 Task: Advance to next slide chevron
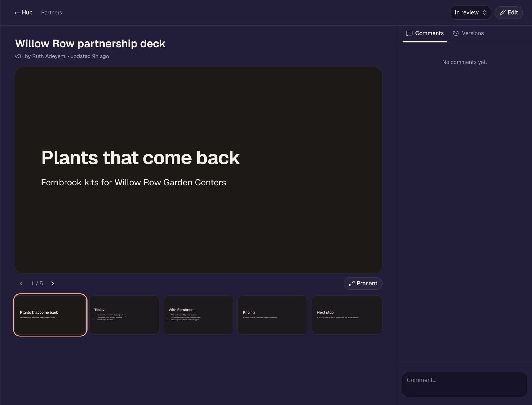[x=53, y=284]
